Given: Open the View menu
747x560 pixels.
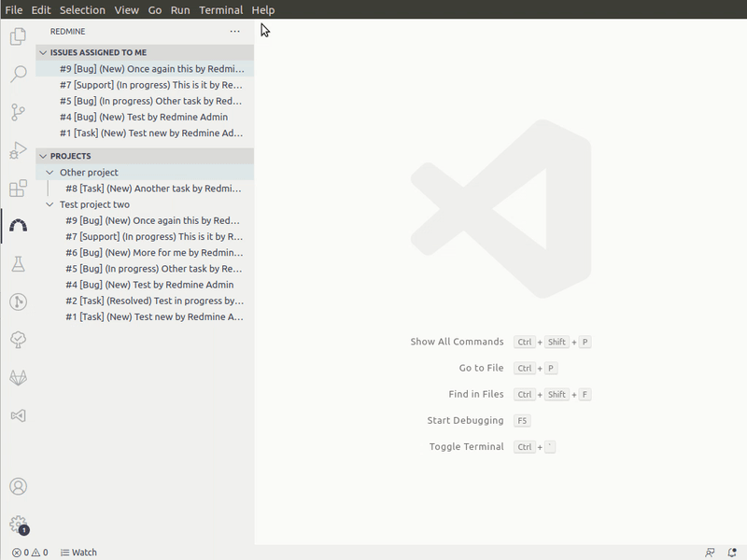Looking at the screenshot, I should click(x=126, y=10).
